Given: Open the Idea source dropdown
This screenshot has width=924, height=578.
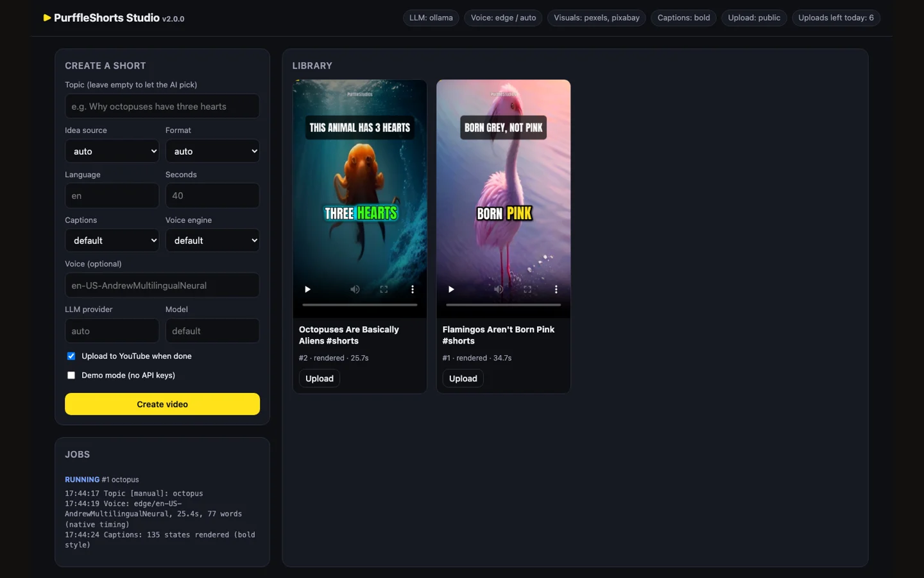Looking at the screenshot, I should 112,152.
